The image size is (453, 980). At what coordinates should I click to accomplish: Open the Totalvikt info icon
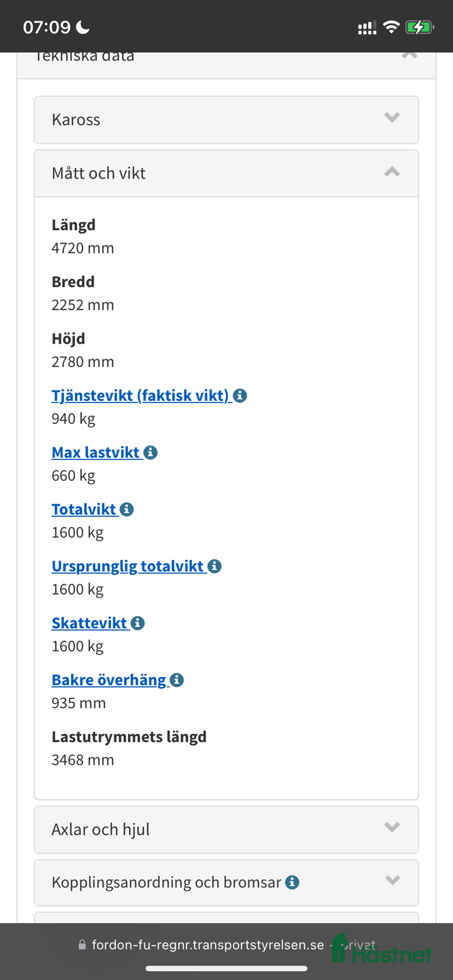click(x=126, y=509)
